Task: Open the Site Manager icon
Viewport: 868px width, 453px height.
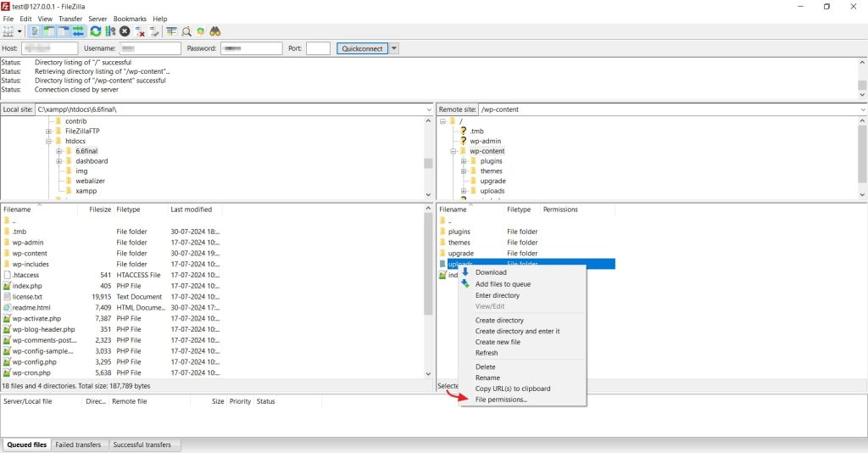Action: [8, 31]
